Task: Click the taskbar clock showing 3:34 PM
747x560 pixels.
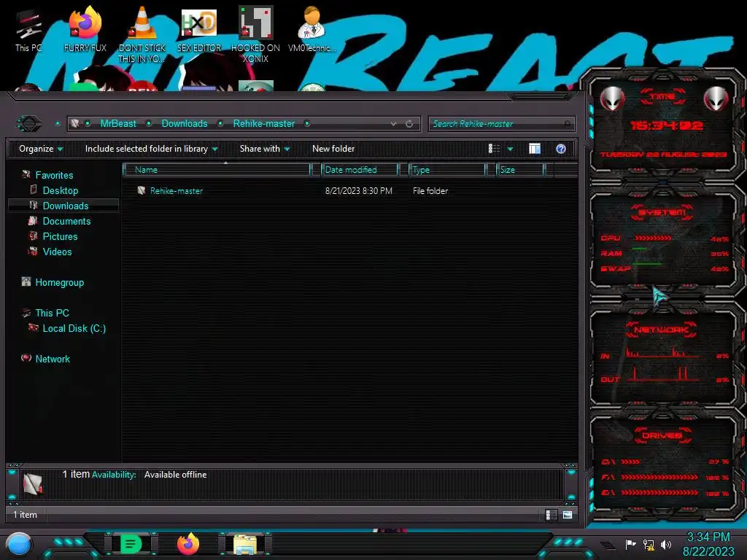Action: pyautogui.click(x=708, y=544)
